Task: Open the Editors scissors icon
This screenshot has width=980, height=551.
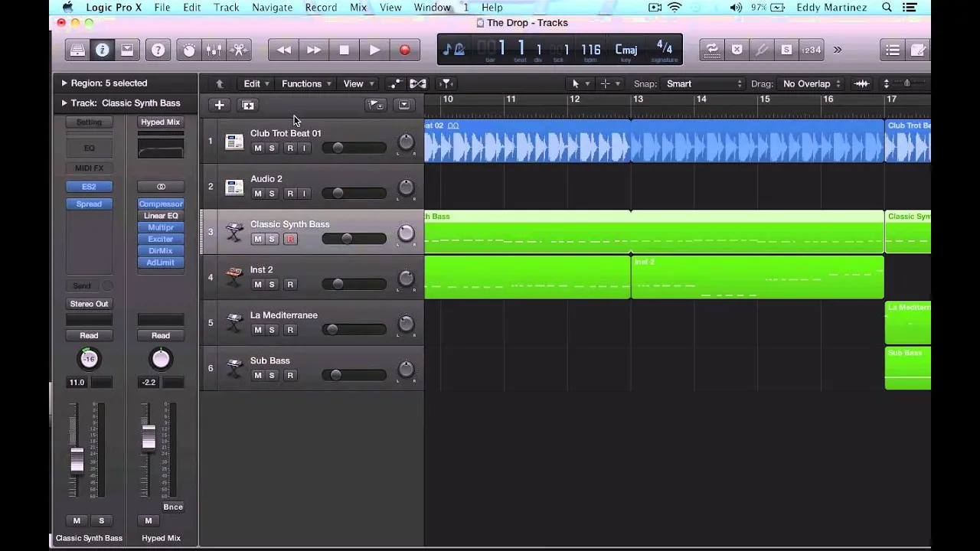Action: 240,50
